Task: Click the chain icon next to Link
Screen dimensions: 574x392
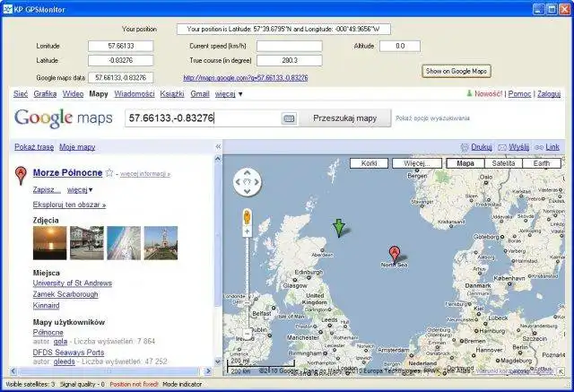Action: pyautogui.click(x=539, y=147)
